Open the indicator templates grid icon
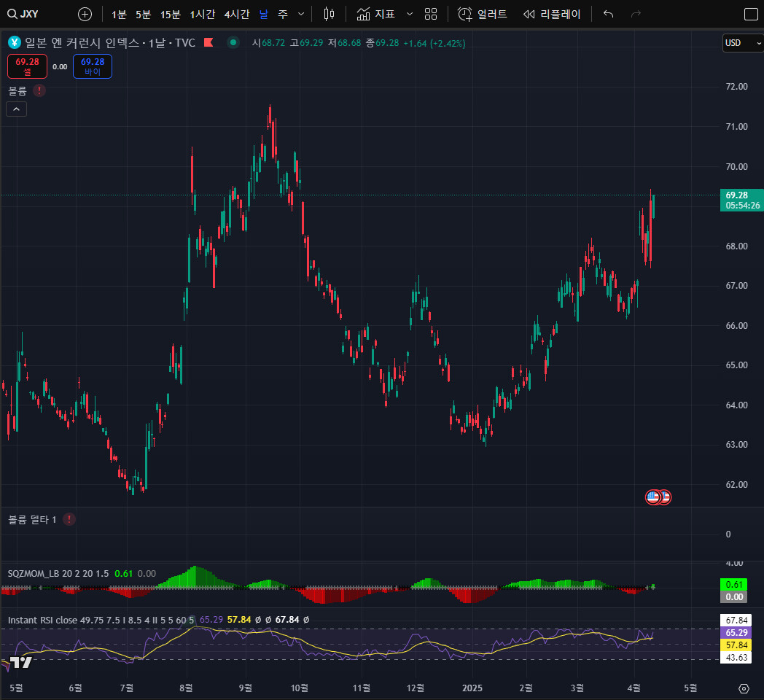 [431, 14]
